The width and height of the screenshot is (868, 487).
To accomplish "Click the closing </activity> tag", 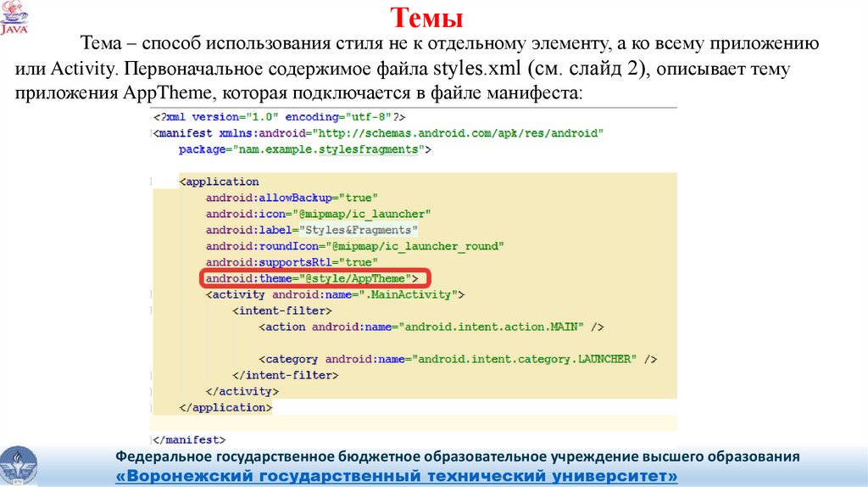I will 242,391.
